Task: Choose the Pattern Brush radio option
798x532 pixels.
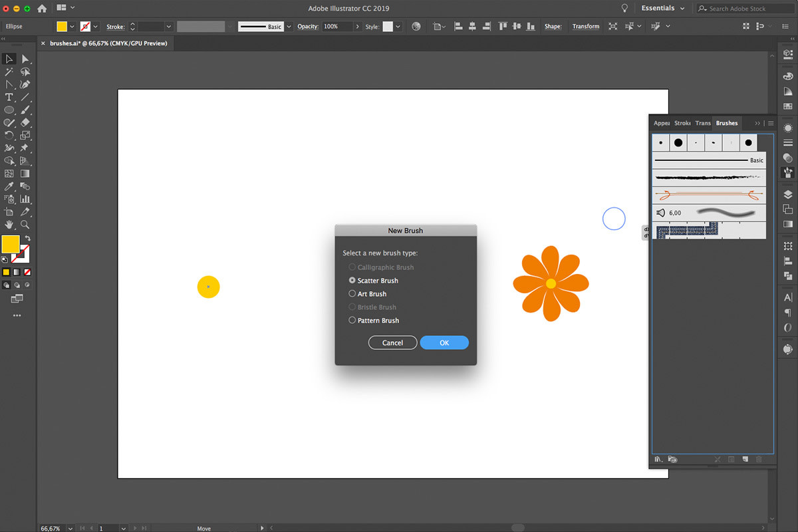Action: click(352, 321)
